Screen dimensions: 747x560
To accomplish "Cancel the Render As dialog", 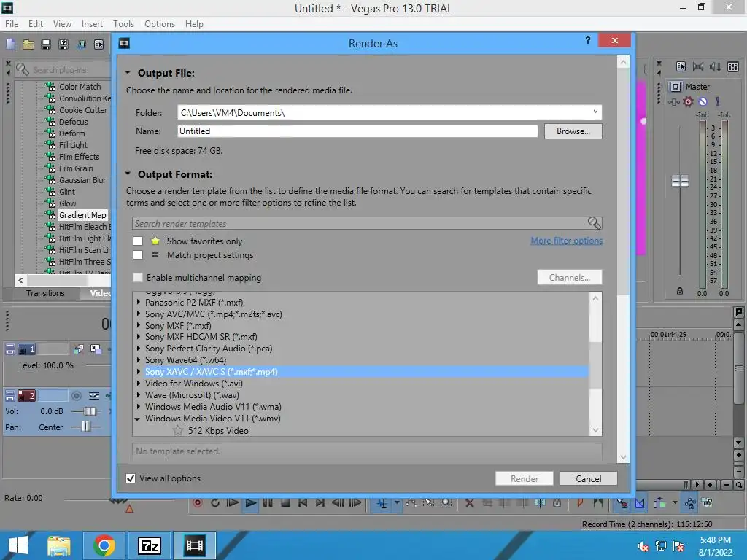I will click(589, 478).
